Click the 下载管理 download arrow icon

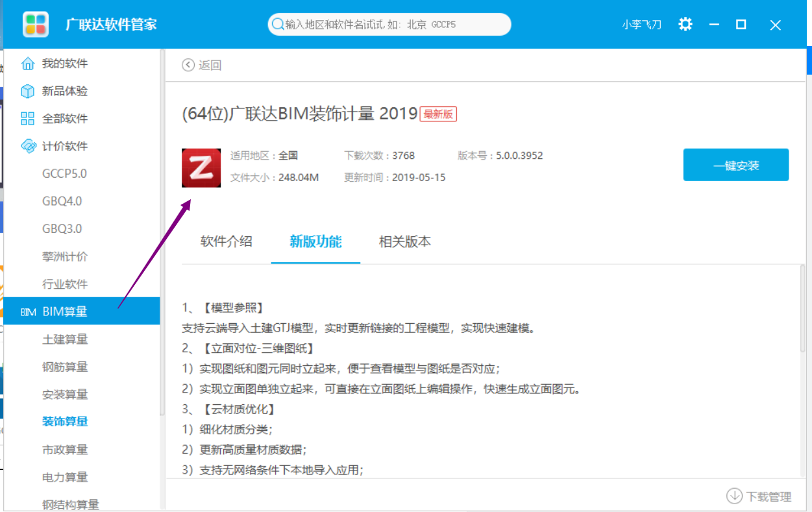click(x=734, y=496)
